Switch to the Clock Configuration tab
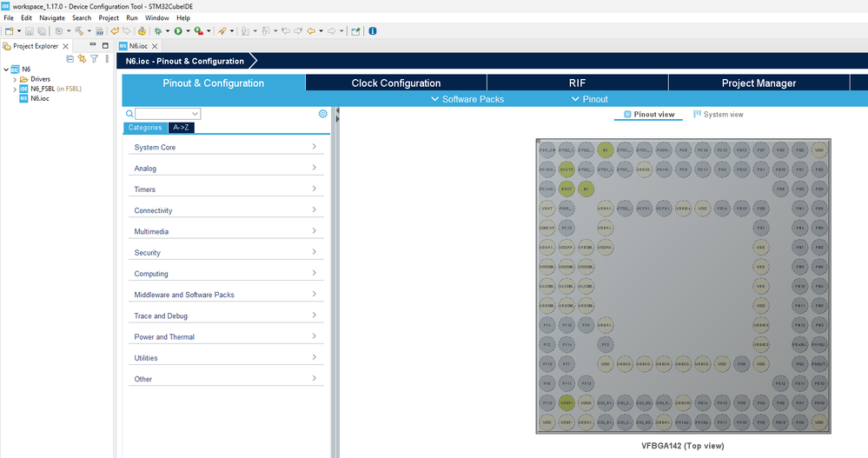 [396, 83]
